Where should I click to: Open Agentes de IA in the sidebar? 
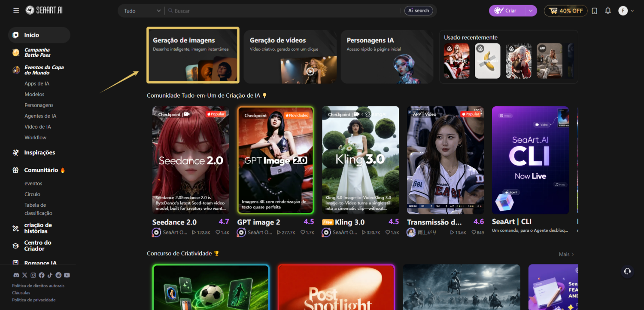40,116
